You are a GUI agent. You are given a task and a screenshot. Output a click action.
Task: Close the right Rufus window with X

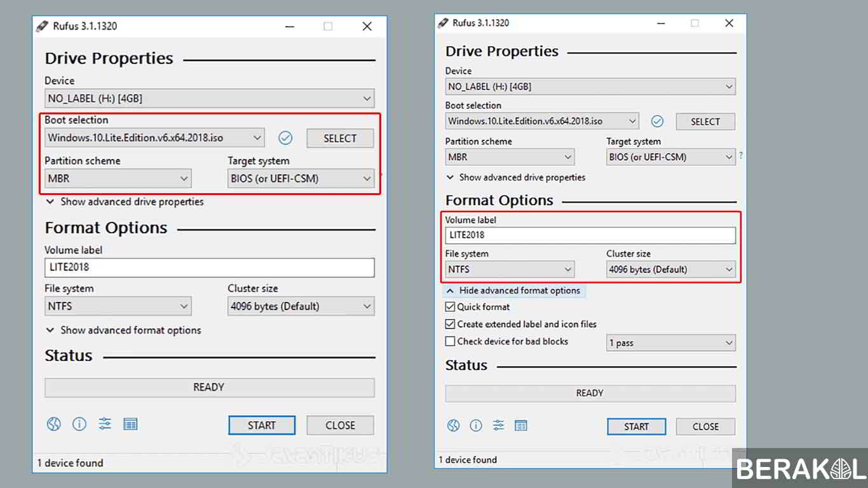(x=729, y=23)
